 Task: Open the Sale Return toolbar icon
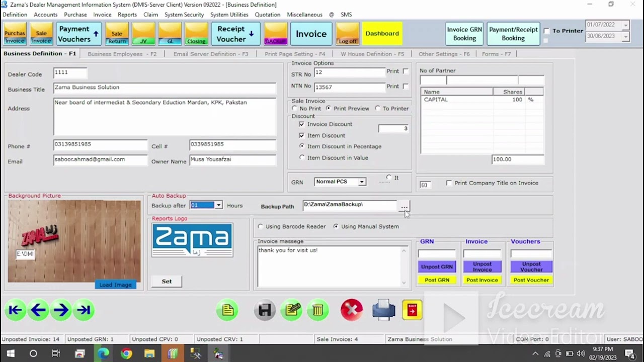pos(117,34)
